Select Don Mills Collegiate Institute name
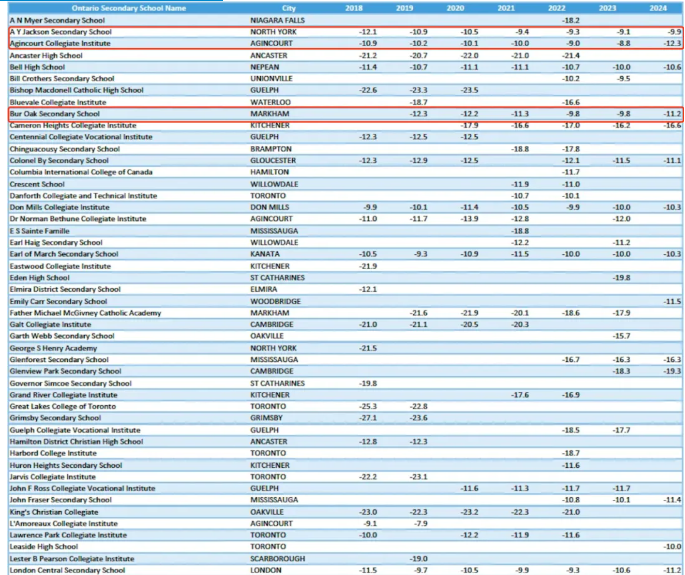The height and width of the screenshot is (575, 685). click(59, 207)
